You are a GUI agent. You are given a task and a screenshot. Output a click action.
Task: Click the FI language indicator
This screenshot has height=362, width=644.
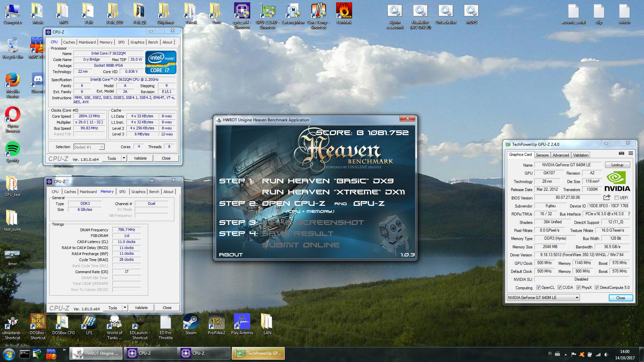pyautogui.click(x=550, y=354)
